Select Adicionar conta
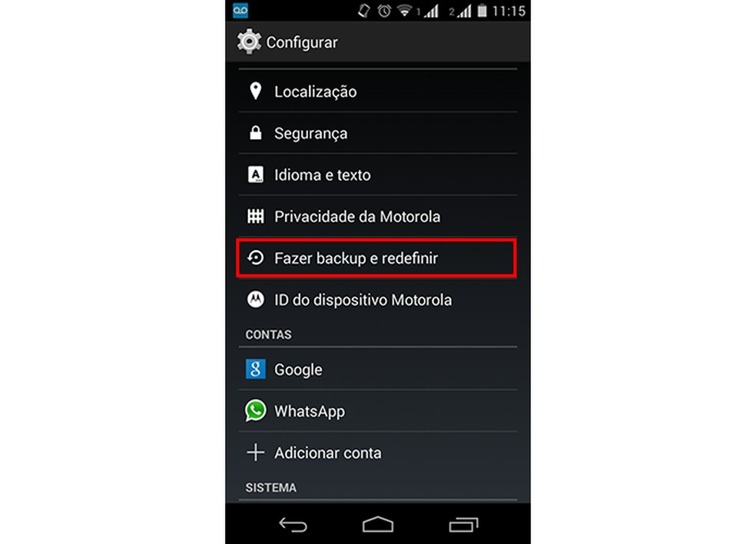This screenshot has height=544, width=756. point(377,453)
